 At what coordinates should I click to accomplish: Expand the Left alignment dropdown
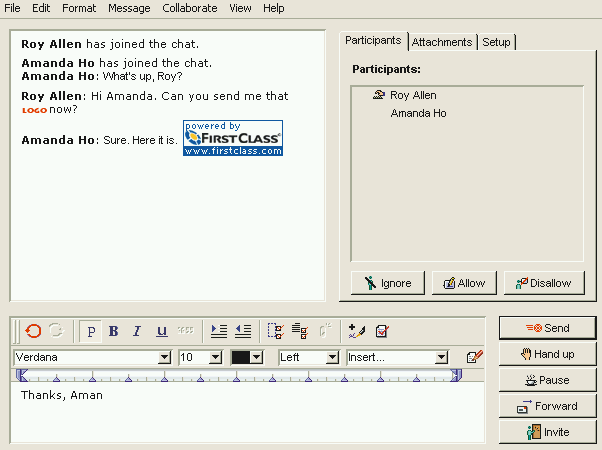332,357
